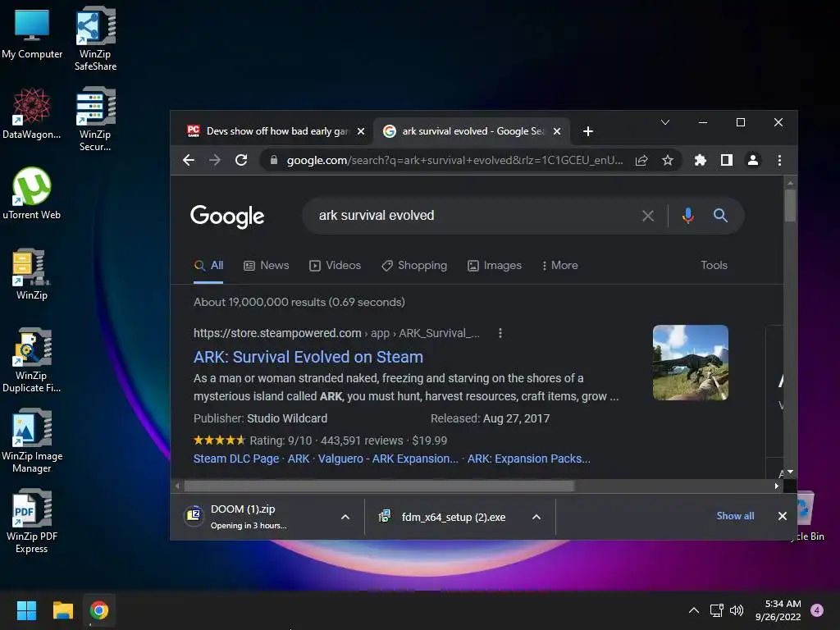Open the DataWagon desktop shortcut
The height and width of the screenshot is (630, 840).
pyautogui.click(x=32, y=113)
